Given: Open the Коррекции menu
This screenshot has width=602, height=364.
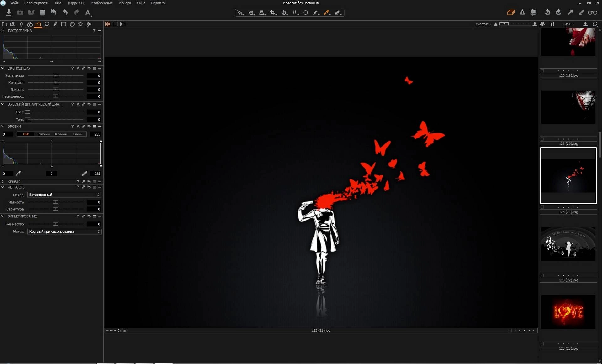Looking at the screenshot, I should pyautogui.click(x=77, y=3).
